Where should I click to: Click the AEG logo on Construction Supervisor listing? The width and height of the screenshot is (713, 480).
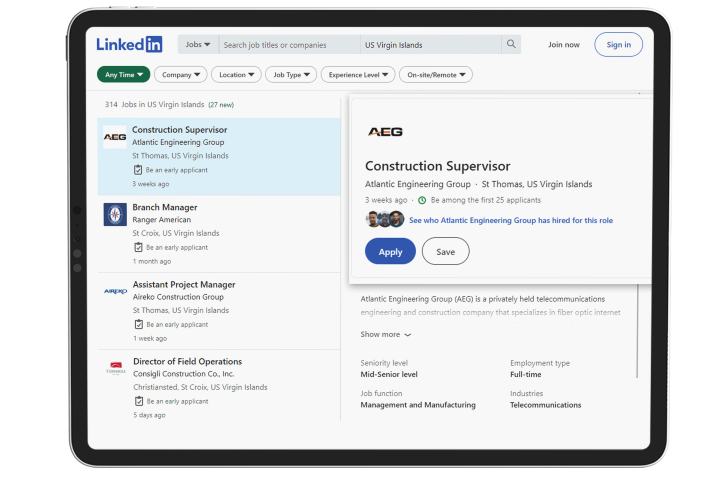[115, 137]
